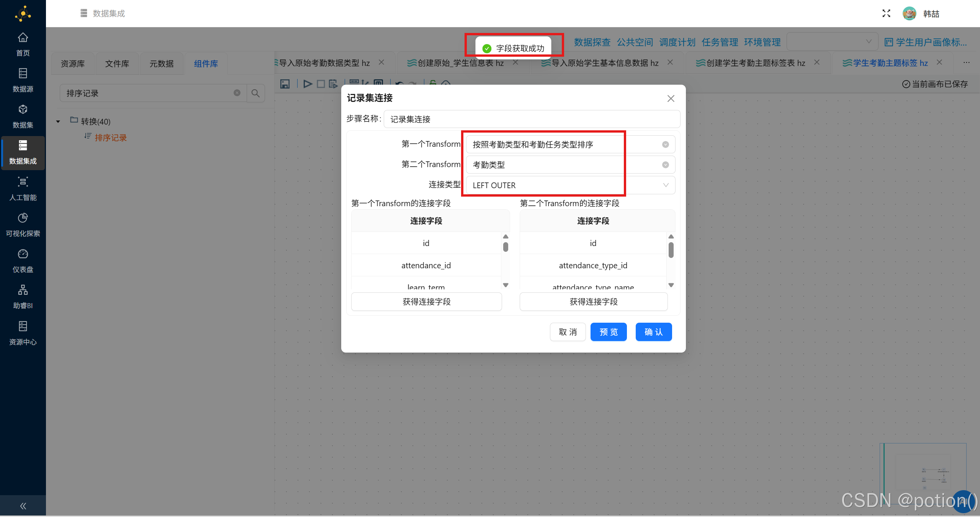Open 可视化探索 visual exploration
This screenshot has width=980, height=517.
click(x=23, y=225)
